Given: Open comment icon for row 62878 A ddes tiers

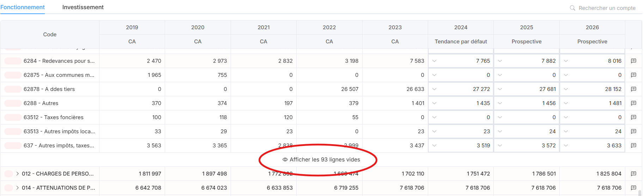Looking at the screenshot, I should point(633,89).
